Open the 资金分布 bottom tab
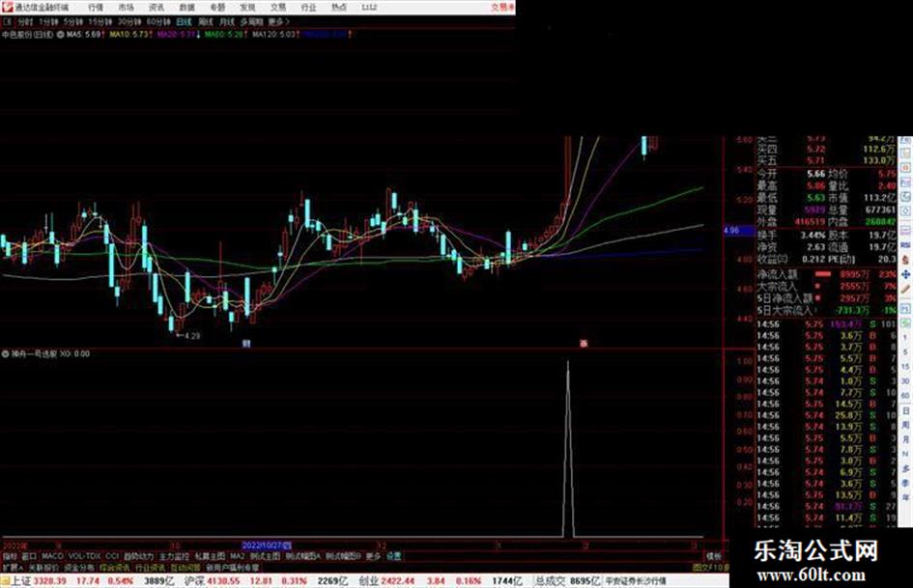This screenshot has height=588, width=913. click(x=78, y=568)
